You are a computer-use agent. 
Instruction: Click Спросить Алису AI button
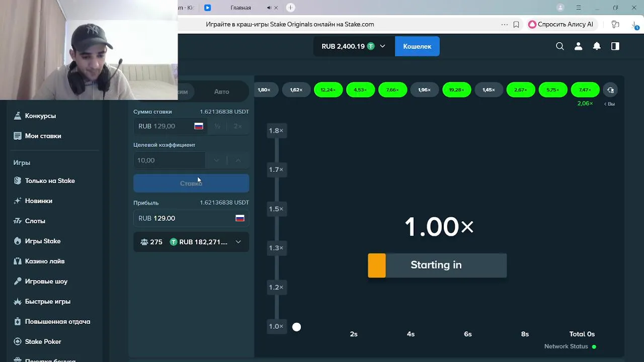560,24
